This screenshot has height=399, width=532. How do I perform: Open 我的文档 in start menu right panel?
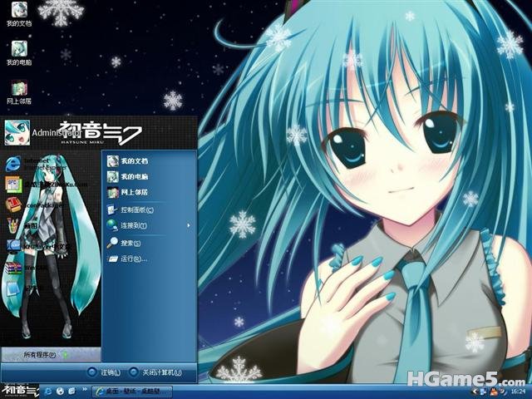pyautogui.click(x=128, y=160)
